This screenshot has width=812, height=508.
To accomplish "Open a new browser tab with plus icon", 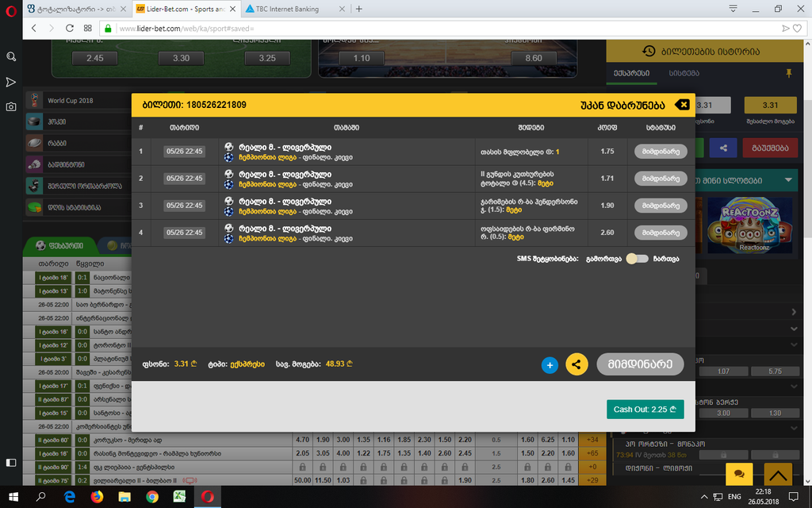I will pyautogui.click(x=359, y=9).
